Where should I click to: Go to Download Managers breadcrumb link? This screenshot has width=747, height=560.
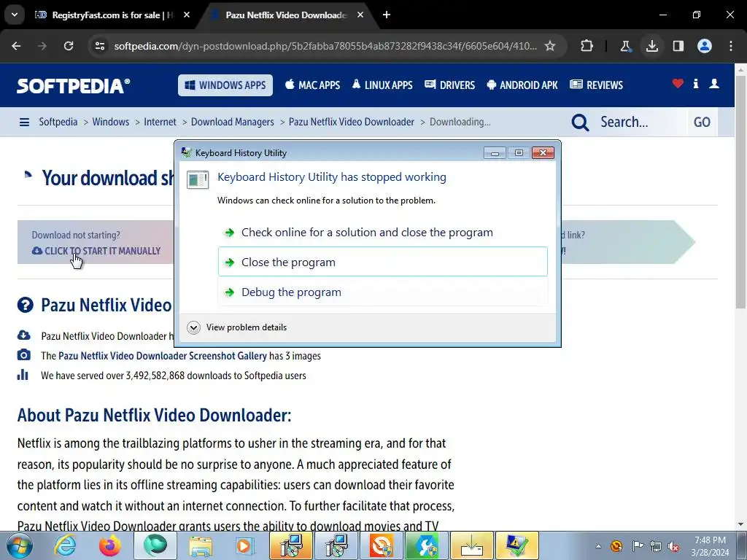(x=233, y=122)
